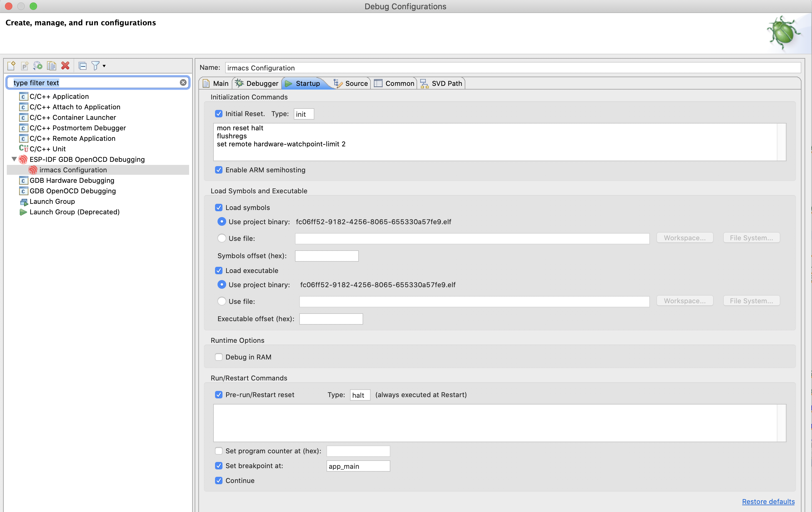Delete the irmacs Configuration

(x=65, y=66)
